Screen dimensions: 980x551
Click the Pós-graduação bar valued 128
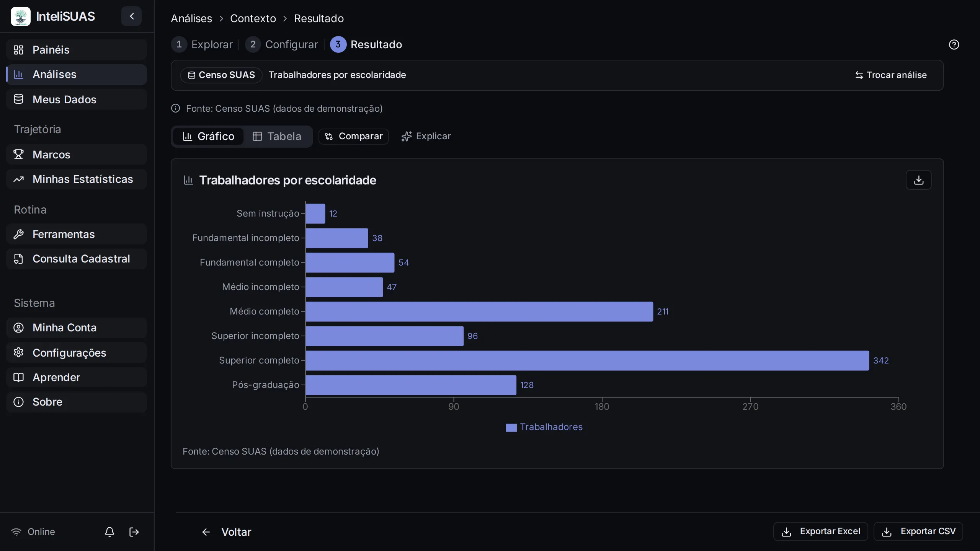tap(411, 385)
